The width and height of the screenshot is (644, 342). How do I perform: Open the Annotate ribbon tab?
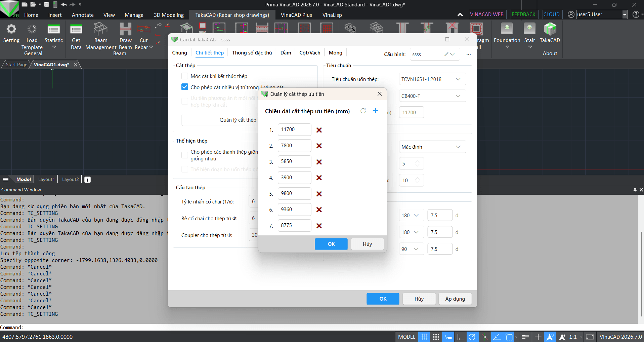pos(83,15)
